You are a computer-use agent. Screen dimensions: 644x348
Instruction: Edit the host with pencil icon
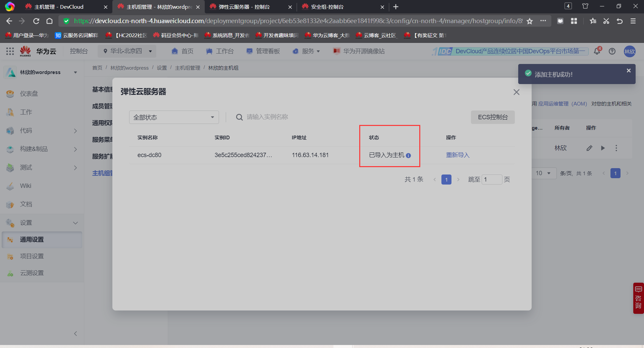tap(589, 148)
